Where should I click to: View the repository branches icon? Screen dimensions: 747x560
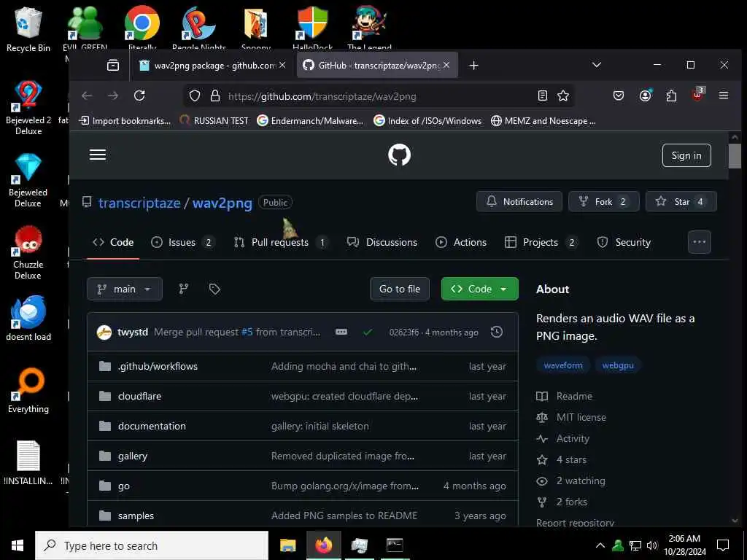click(183, 289)
